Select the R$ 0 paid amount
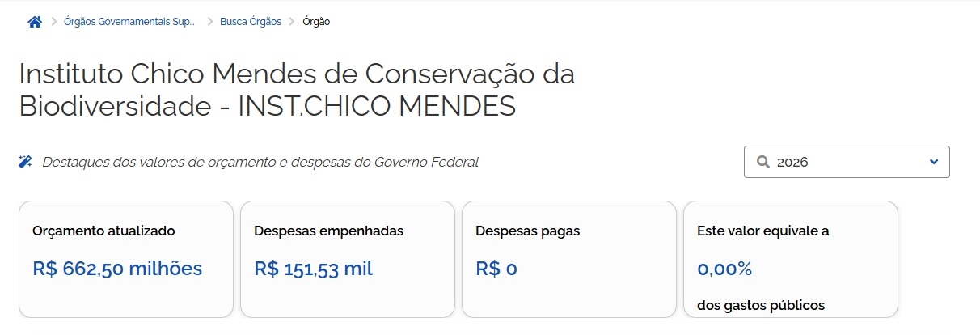The image size is (980, 335). [496, 269]
